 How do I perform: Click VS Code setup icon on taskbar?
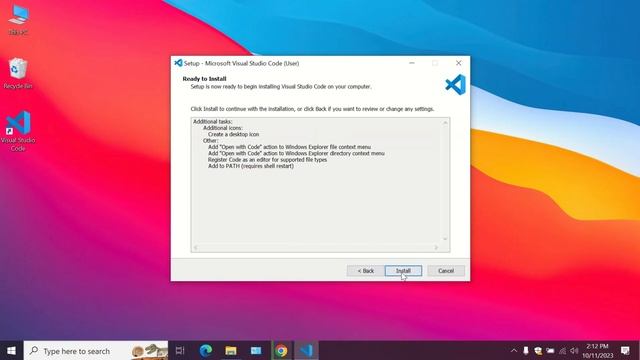click(x=306, y=351)
